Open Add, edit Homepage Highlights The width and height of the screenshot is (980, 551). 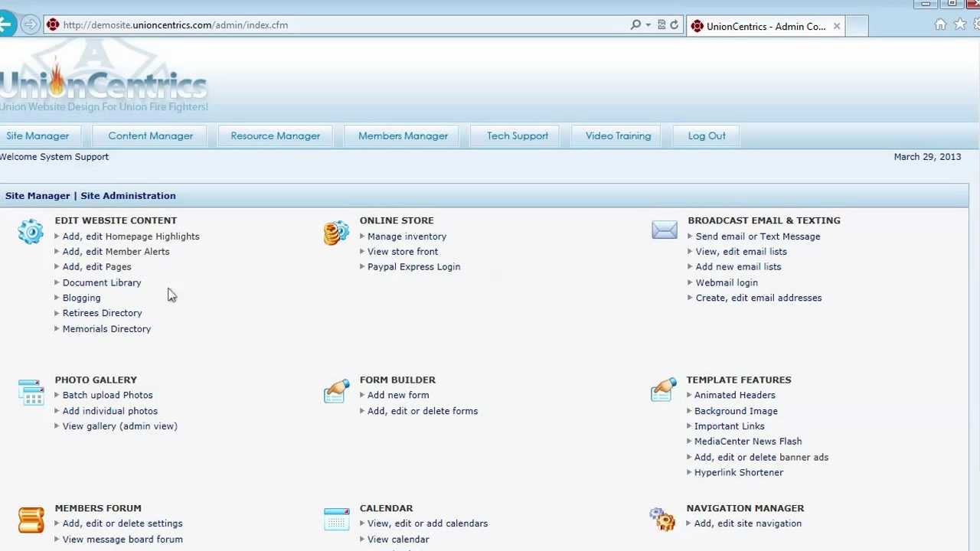click(131, 236)
